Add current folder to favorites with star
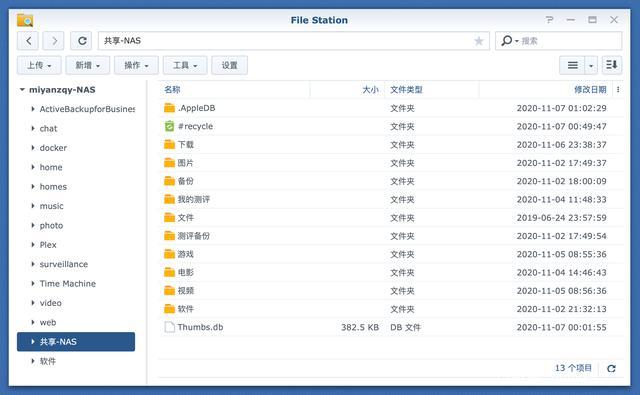This screenshot has height=395, width=640. tap(479, 41)
